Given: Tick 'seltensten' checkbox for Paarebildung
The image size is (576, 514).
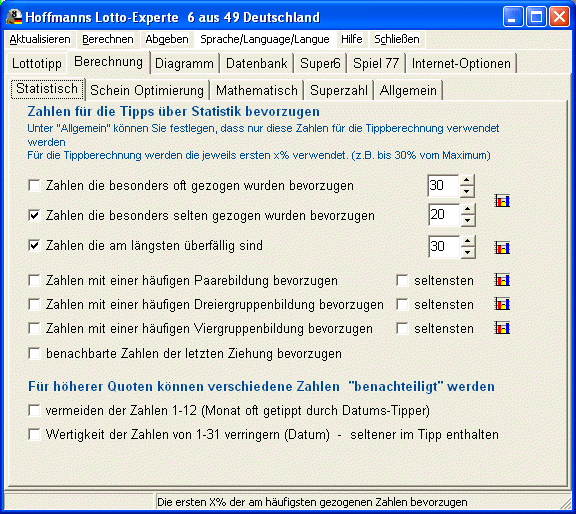Looking at the screenshot, I should click(x=402, y=280).
